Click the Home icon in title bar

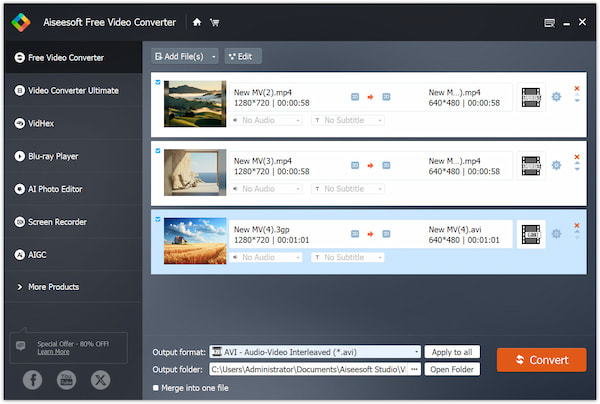pos(197,22)
